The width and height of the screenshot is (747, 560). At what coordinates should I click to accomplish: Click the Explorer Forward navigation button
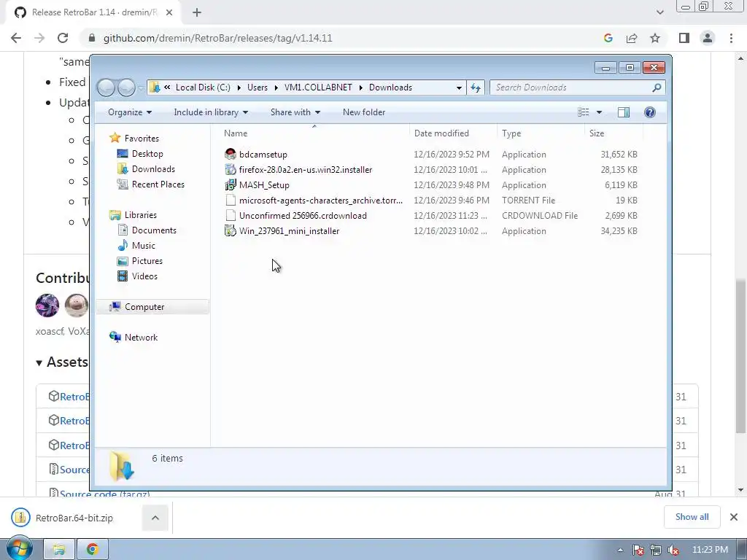point(126,87)
